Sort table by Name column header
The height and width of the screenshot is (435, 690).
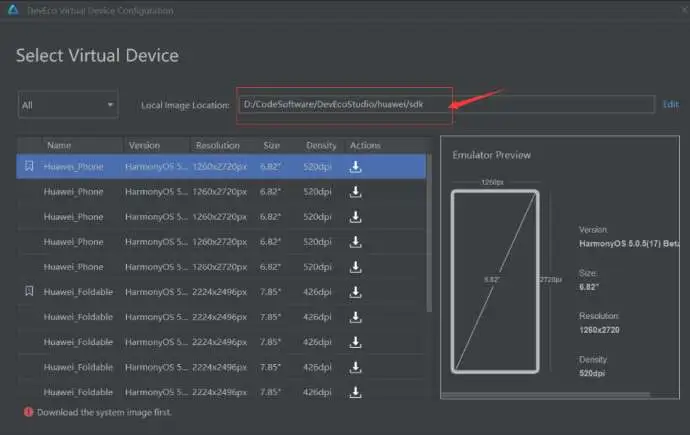(59, 145)
